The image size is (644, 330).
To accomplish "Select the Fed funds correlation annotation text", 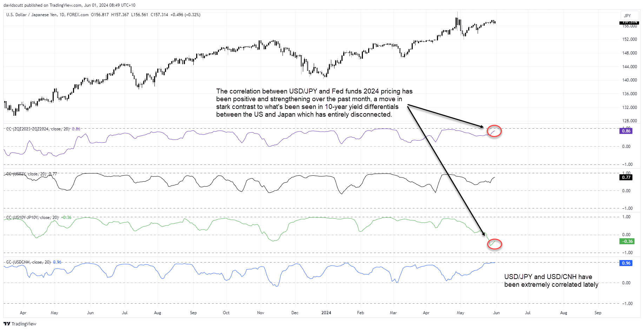I will click(x=314, y=103).
